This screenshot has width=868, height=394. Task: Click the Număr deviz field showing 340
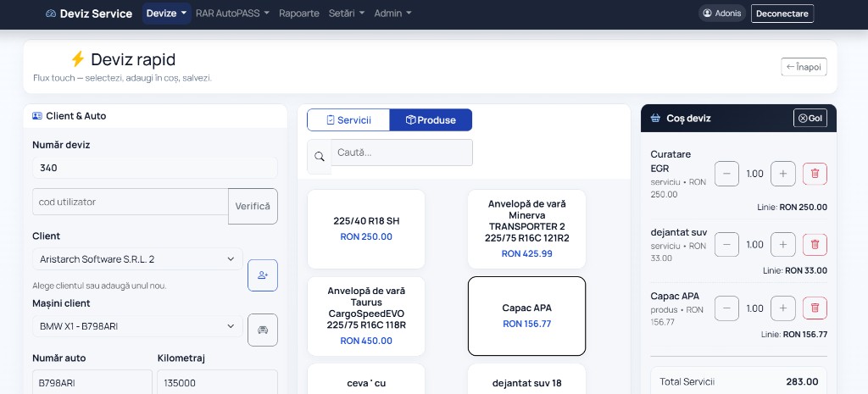(155, 168)
